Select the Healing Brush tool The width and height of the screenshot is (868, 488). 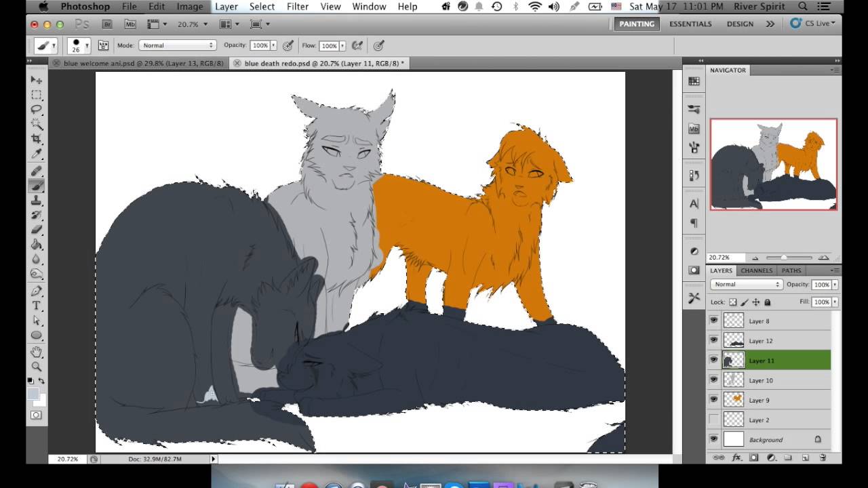37,171
